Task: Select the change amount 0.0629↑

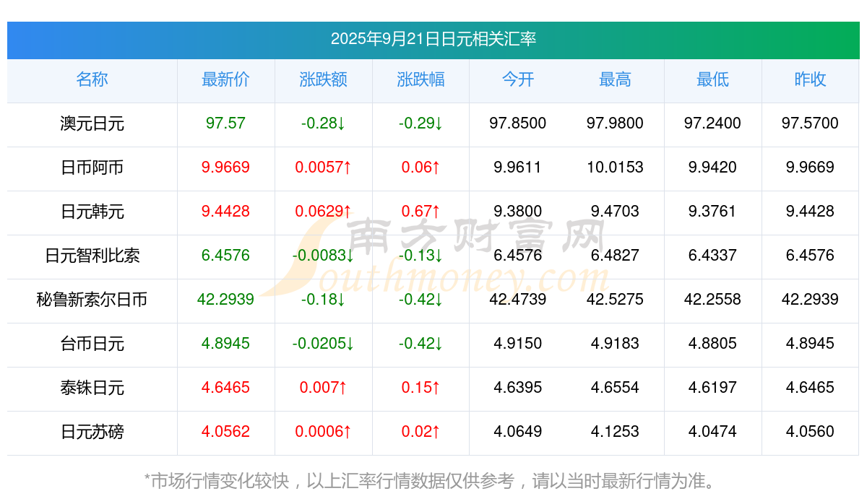Action: pos(324,212)
